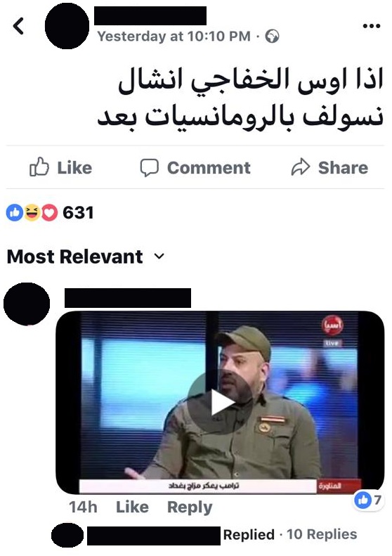Tap the thumbs-up icon on the post

click(39, 167)
